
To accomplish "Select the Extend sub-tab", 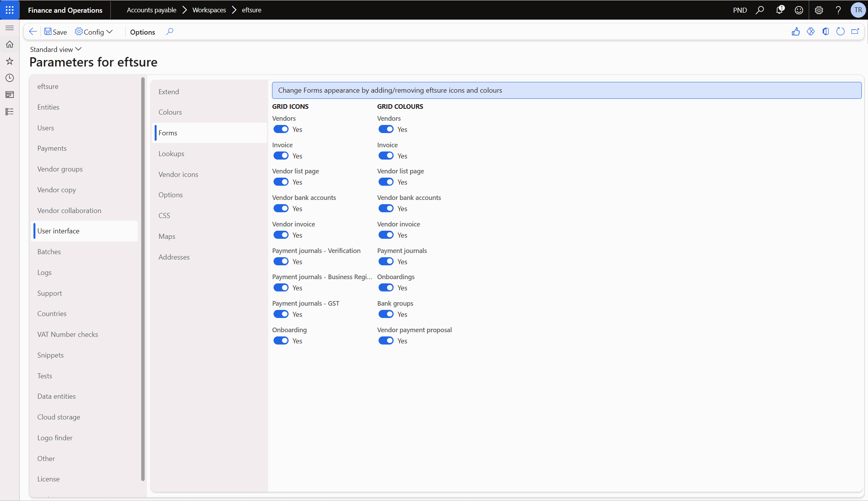I will (x=210, y=92).
